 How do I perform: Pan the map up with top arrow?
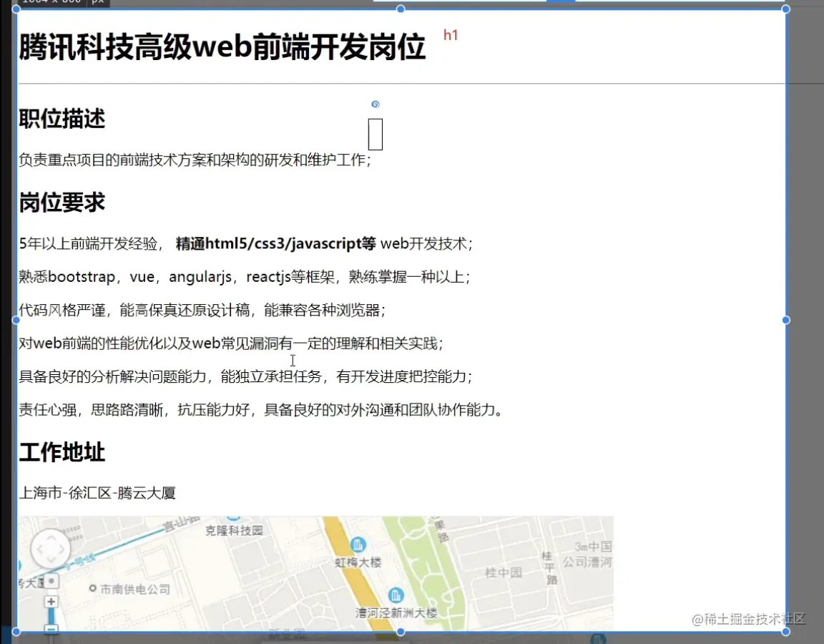point(51,537)
